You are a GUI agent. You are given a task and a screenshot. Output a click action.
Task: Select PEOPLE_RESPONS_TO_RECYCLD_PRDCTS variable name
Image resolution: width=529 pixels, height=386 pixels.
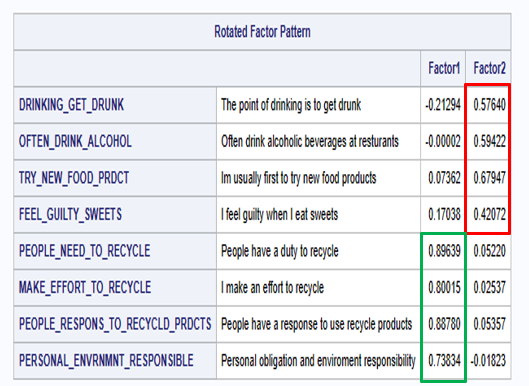coord(115,324)
